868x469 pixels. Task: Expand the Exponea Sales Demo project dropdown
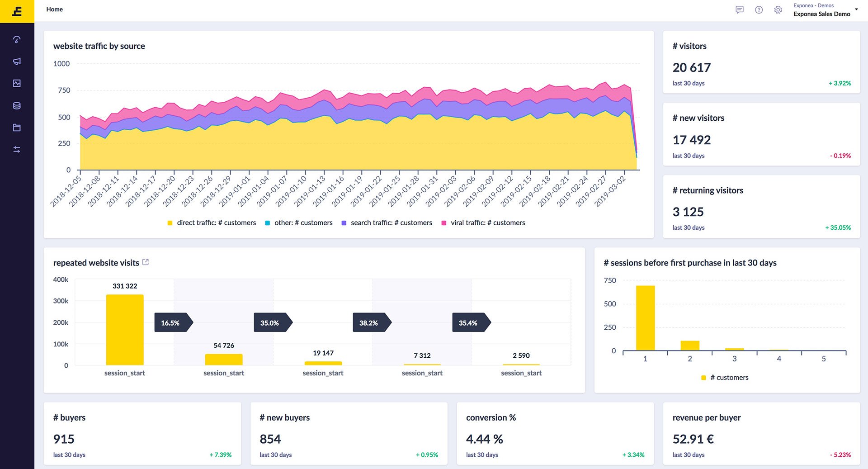point(856,9)
